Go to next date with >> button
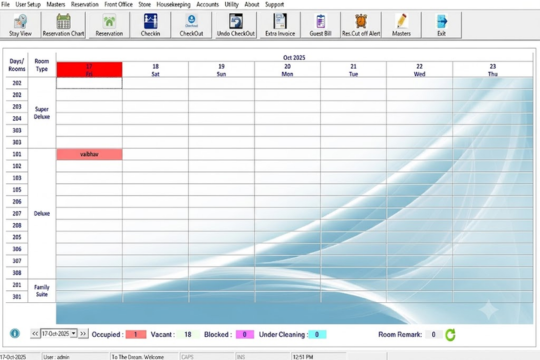The height and width of the screenshot is (360, 540). coord(83,334)
